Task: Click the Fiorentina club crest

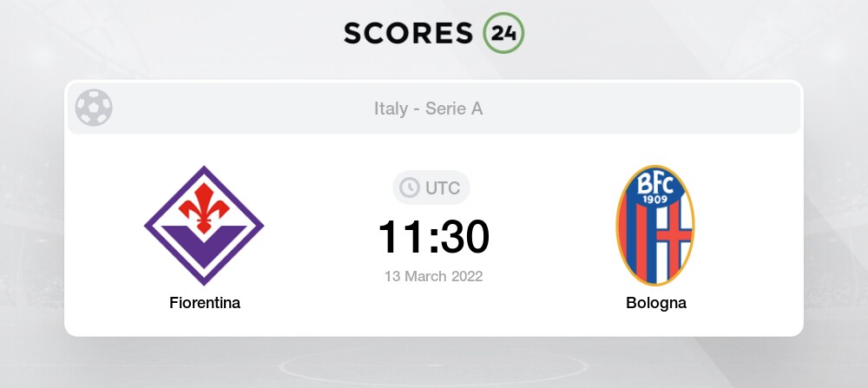Action: tap(204, 226)
